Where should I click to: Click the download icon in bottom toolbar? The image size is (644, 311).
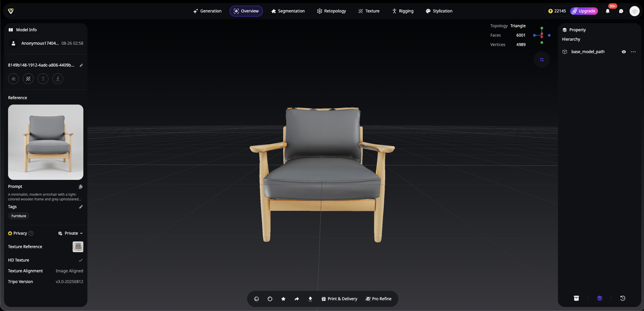point(310,299)
